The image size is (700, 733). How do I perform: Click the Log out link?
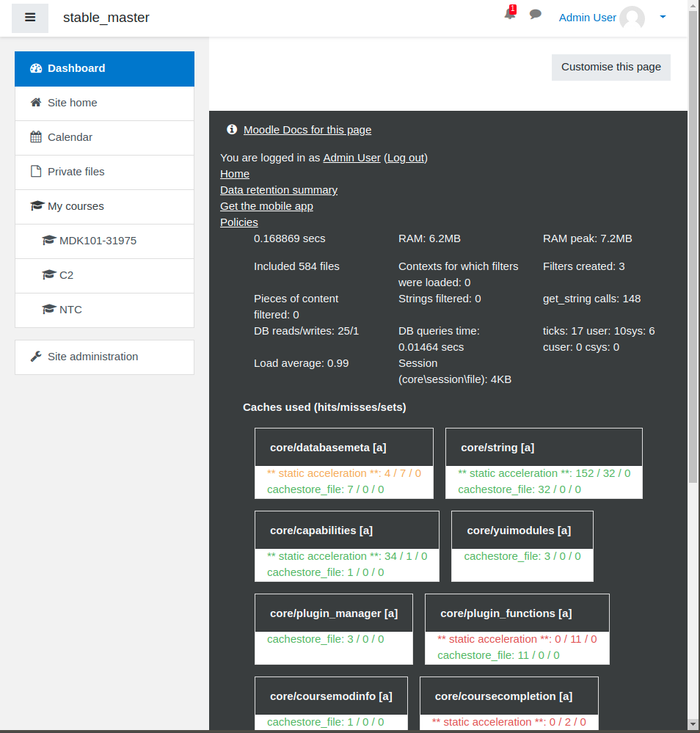(x=406, y=158)
